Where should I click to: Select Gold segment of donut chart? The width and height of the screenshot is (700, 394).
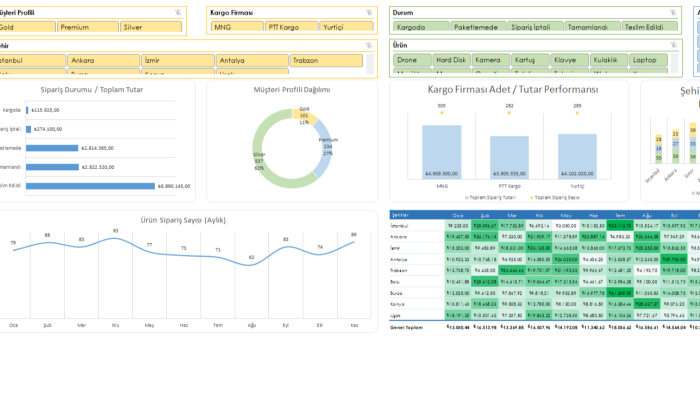pyautogui.click(x=305, y=116)
